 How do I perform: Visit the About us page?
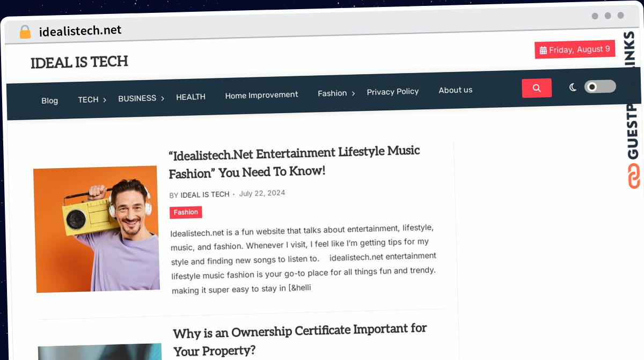[455, 90]
